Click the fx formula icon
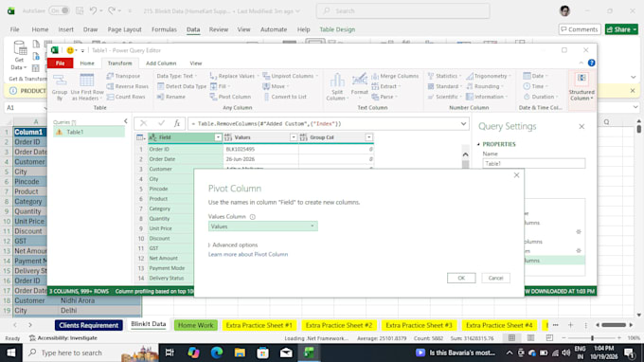 (x=176, y=123)
